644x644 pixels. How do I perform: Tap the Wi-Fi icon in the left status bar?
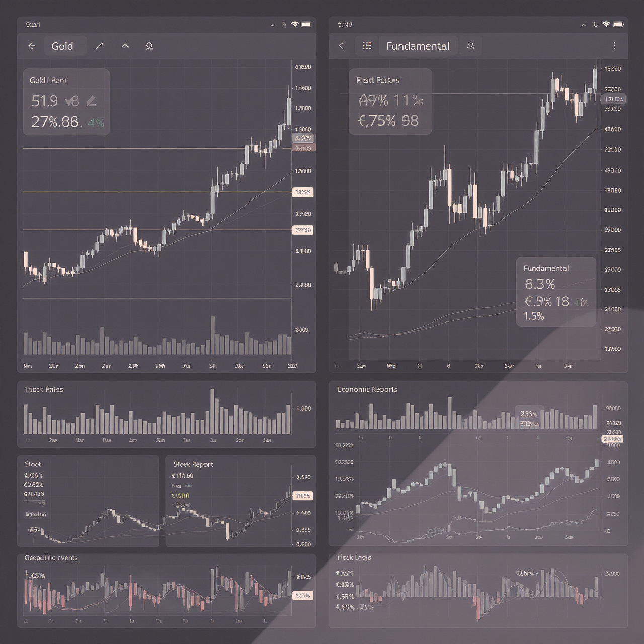click(x=295, y=24)
